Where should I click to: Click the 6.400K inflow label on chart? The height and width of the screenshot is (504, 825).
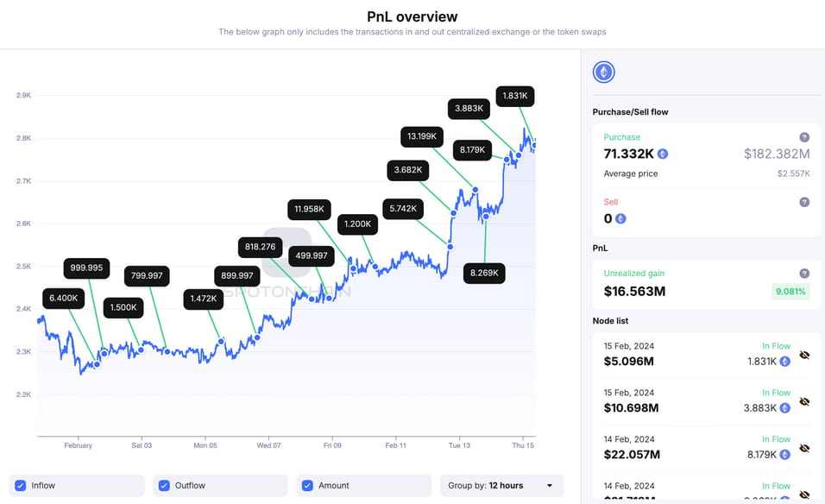coord(64,299)
